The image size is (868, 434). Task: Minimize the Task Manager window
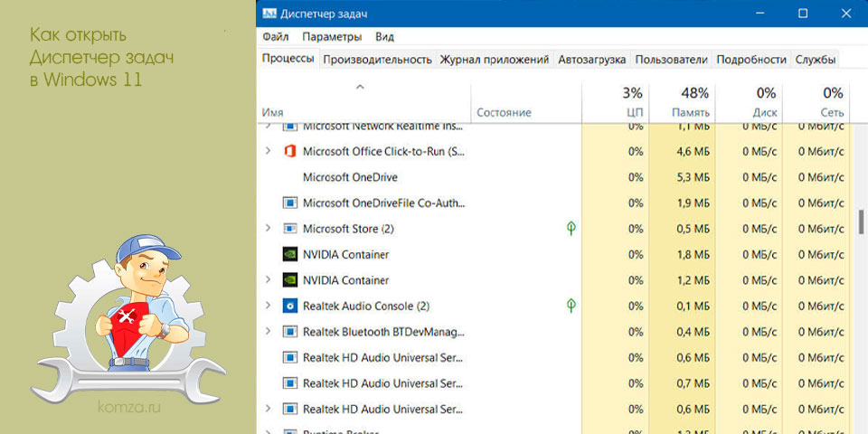[760, 14]
